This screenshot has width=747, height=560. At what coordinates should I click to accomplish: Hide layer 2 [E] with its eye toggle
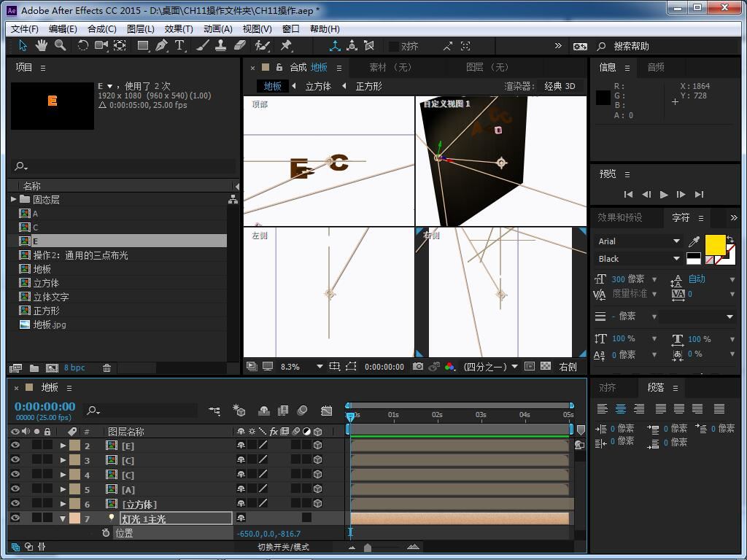[15, 446]
